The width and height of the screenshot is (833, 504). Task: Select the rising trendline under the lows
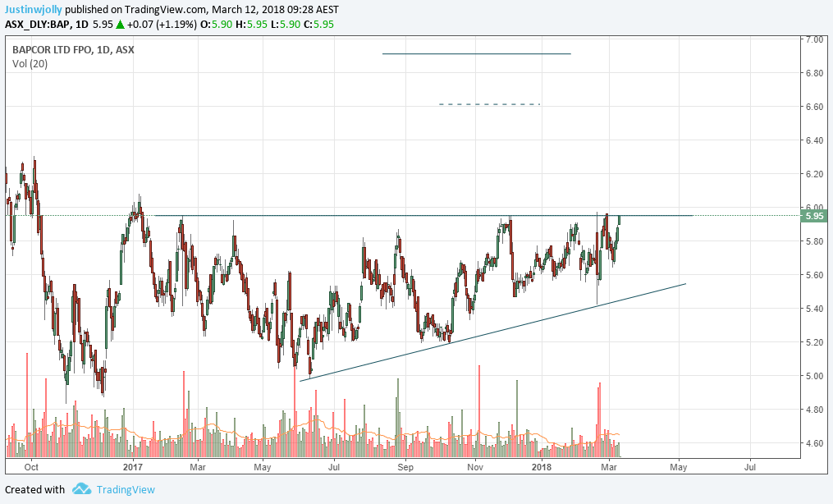493,332
